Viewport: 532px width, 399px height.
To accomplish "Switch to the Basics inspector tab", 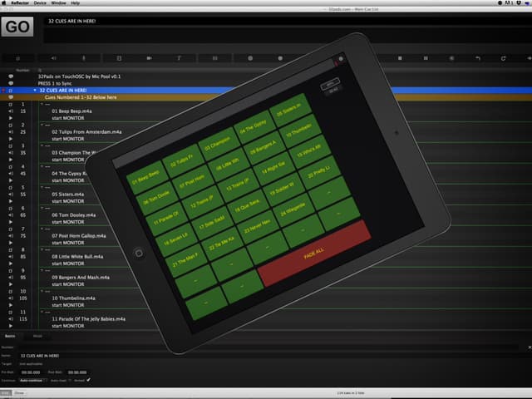I will (10, 336).
